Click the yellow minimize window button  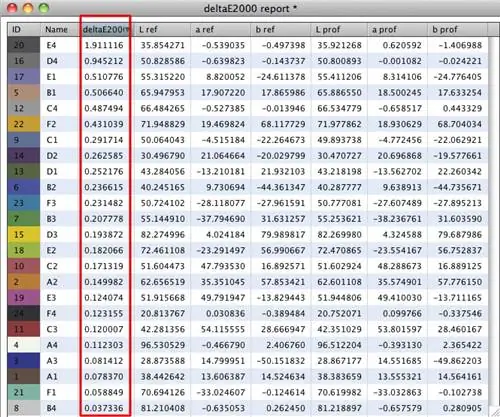(x=28, y=8)
